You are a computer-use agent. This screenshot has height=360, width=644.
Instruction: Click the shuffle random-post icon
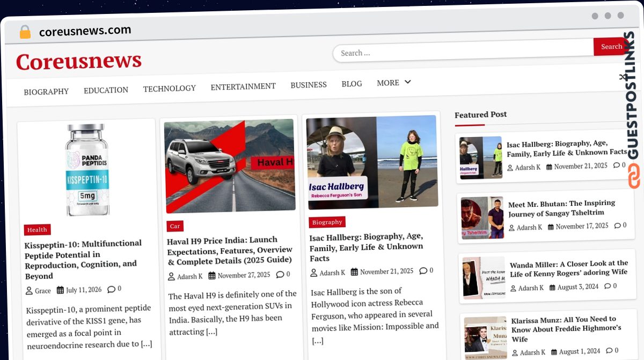(623, 77)
